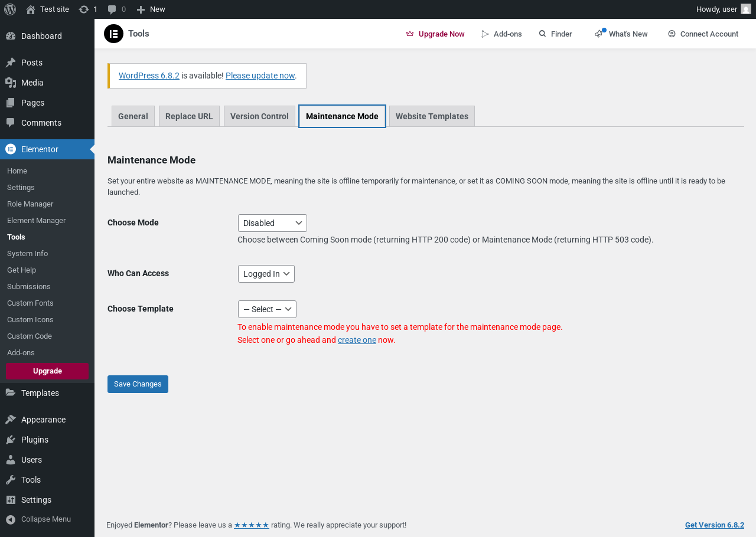Click the Plugins plug icon
Screen dimensions: 756x537
pos(11,440)
